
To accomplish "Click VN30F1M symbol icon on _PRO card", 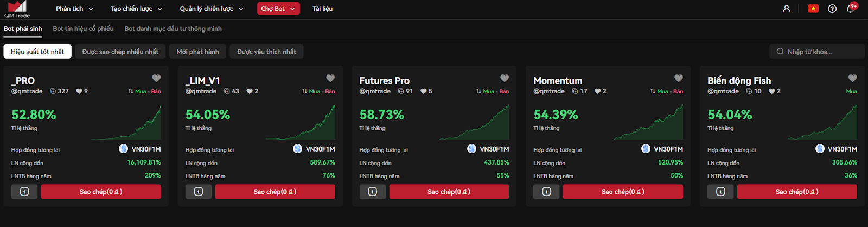I will (x=124, y=149).
